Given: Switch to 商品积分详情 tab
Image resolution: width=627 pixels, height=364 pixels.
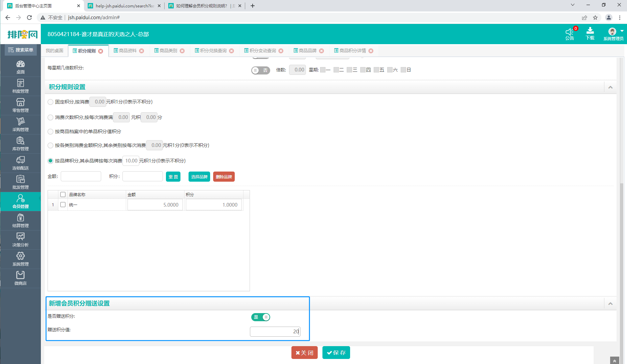Looking at the screenshot, I should pos(350,51).
